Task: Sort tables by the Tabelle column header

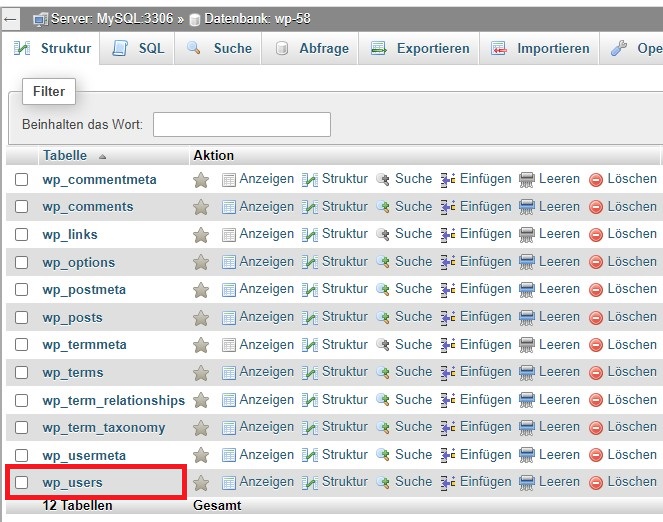Action: 65,156
